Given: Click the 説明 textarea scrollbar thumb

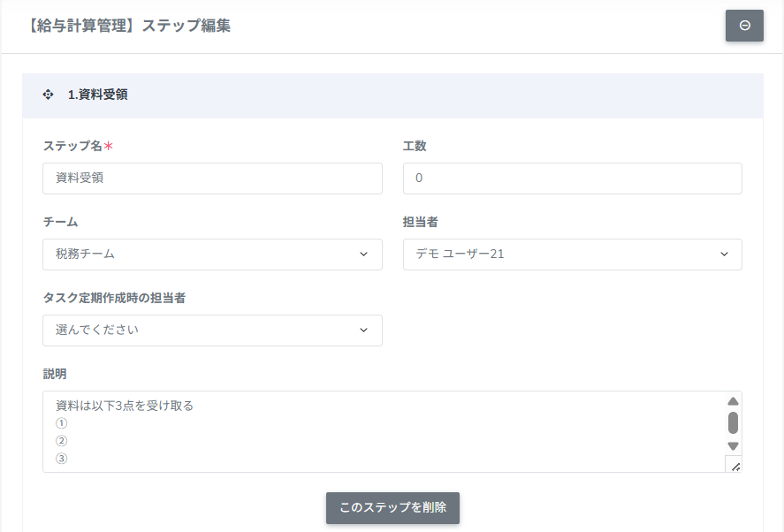Looking at the screenshot, I should pyautogui.click(x=733, y=422).
